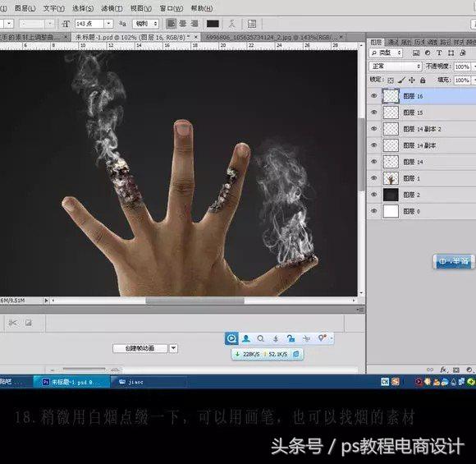Screen dimensions: 476x464
Task: Click the floating toolbar play logo icon
Action: pyautogui.click(x=231, y=338)
